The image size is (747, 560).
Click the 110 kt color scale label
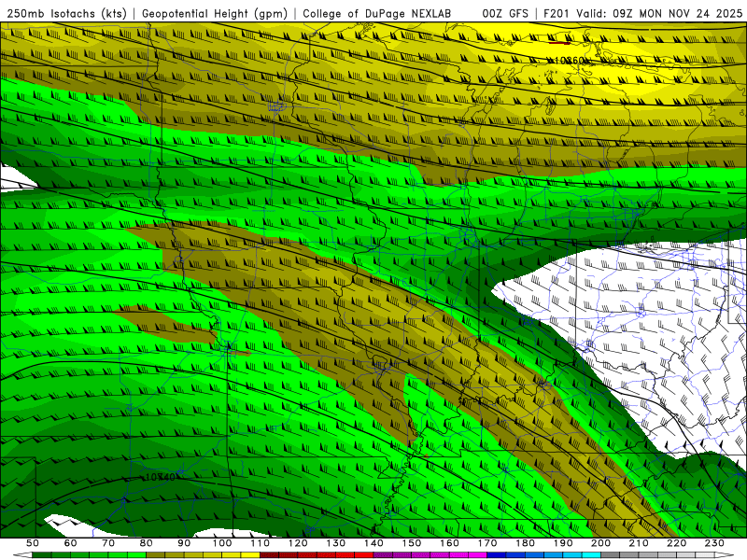pos(260,543)
